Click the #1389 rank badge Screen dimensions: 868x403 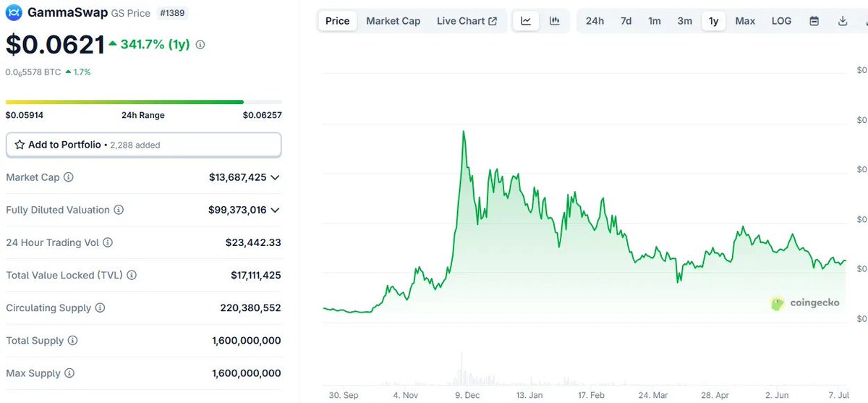(x=172, y=12)
